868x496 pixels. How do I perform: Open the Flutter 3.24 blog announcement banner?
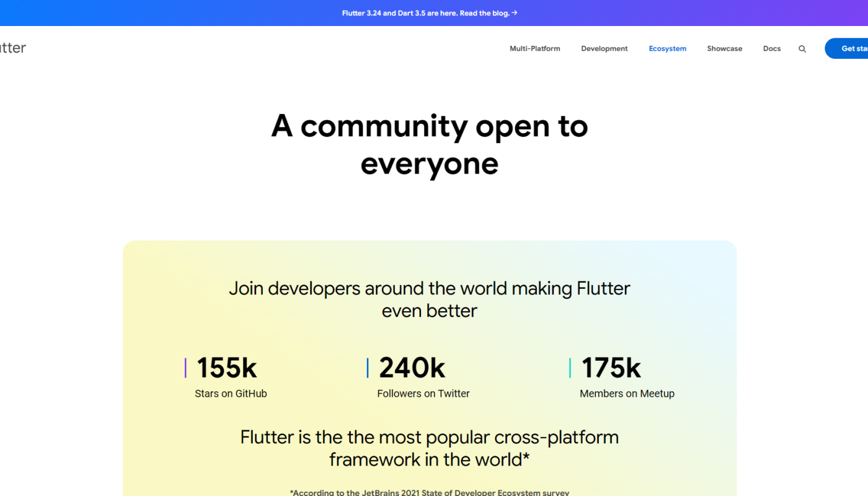click(430, 13)
